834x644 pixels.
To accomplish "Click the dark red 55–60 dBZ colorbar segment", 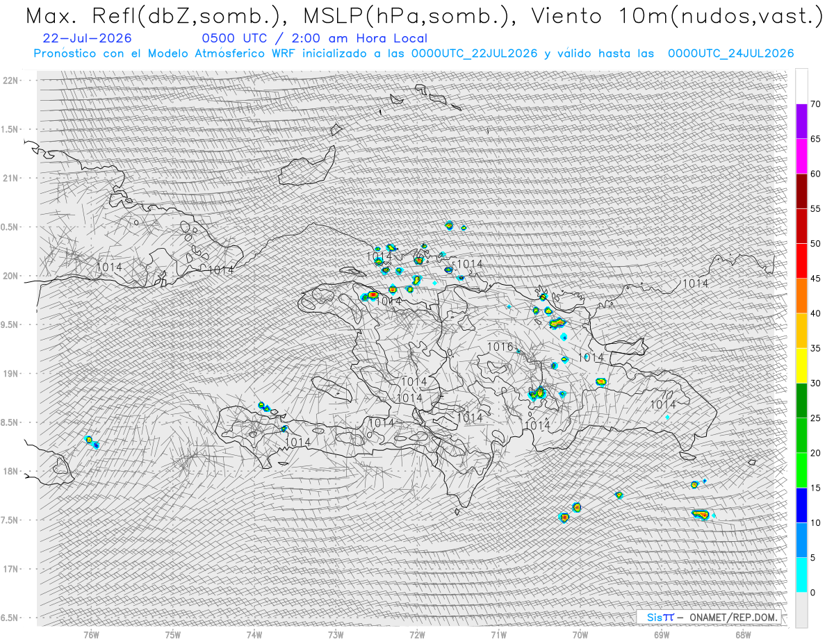I will [801, 191].
